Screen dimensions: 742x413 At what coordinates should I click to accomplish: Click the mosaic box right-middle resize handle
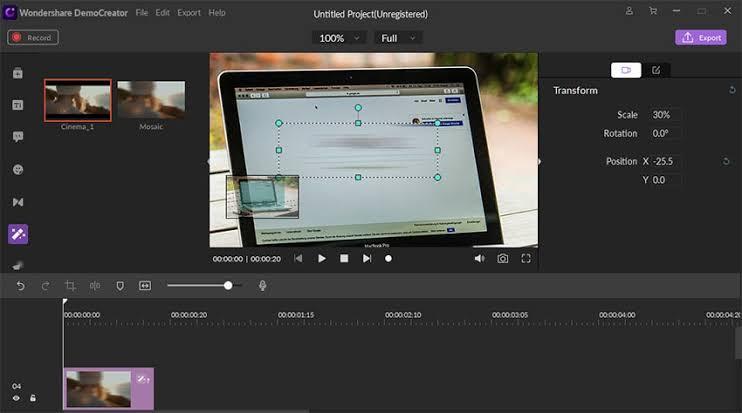[x=437, y=150]
